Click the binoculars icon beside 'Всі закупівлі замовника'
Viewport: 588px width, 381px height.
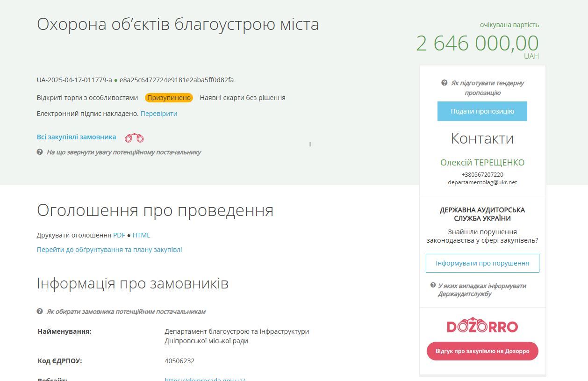point(134,137)
